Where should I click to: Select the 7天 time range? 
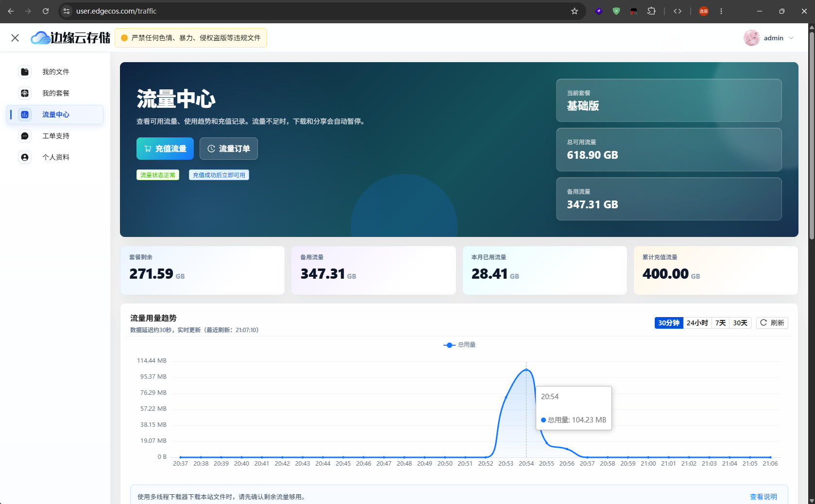tap(720, 323)
